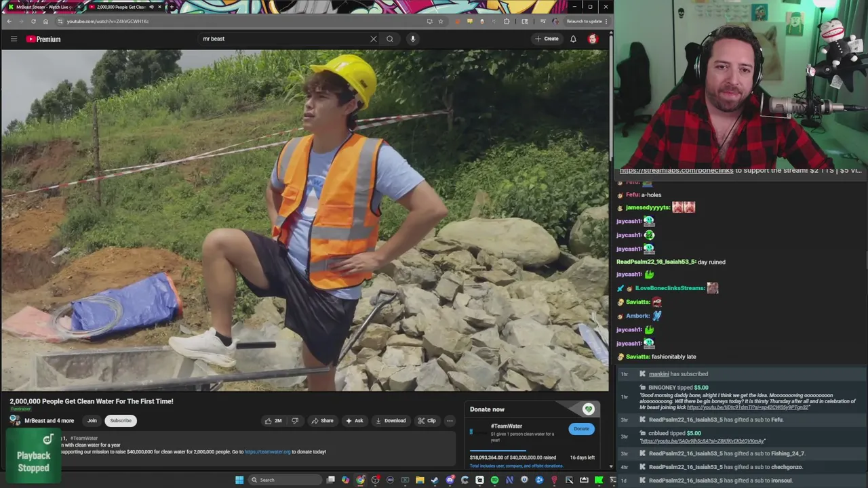The image size is (868, 488).
Task: Close the MrBeast Stream Kick tab
Action: [x=79, y=7]
